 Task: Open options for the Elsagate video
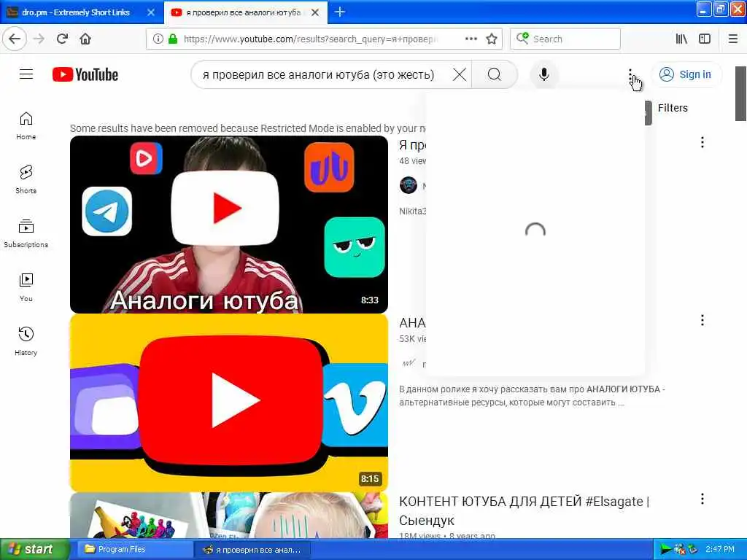702,499
